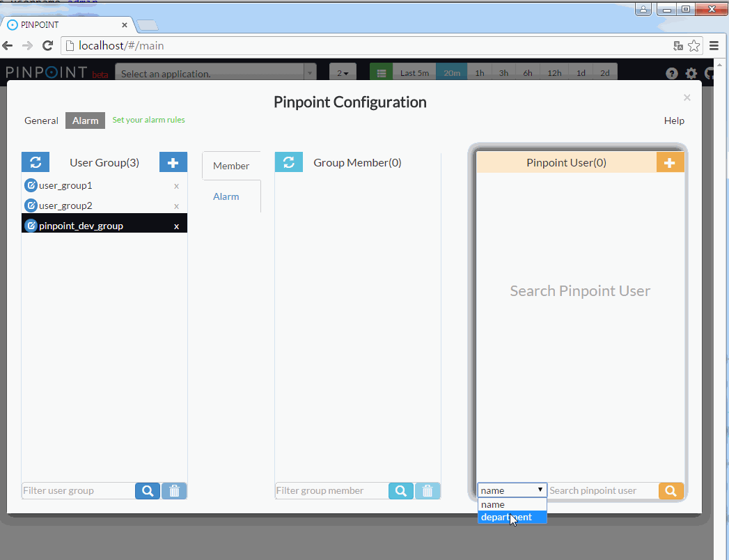Open the General configuration tab
This screenshot has height=560, width=729.
click(41, 120)
